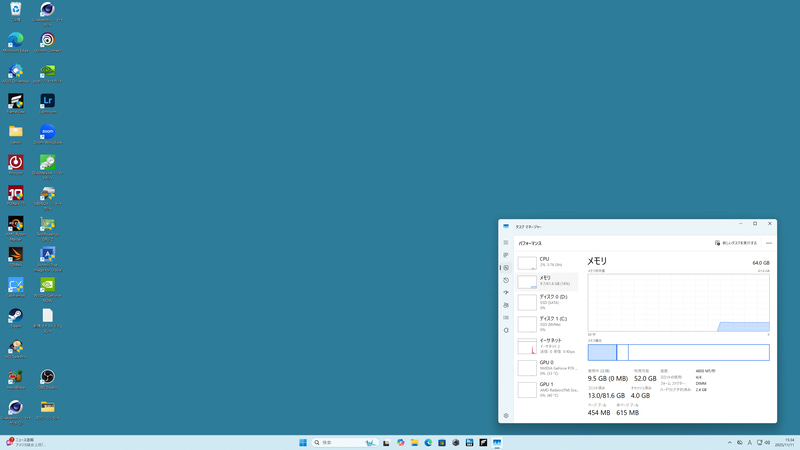Select イーサネット performance item
Viewport: 800px width, 450px height.
pos(547,346)
